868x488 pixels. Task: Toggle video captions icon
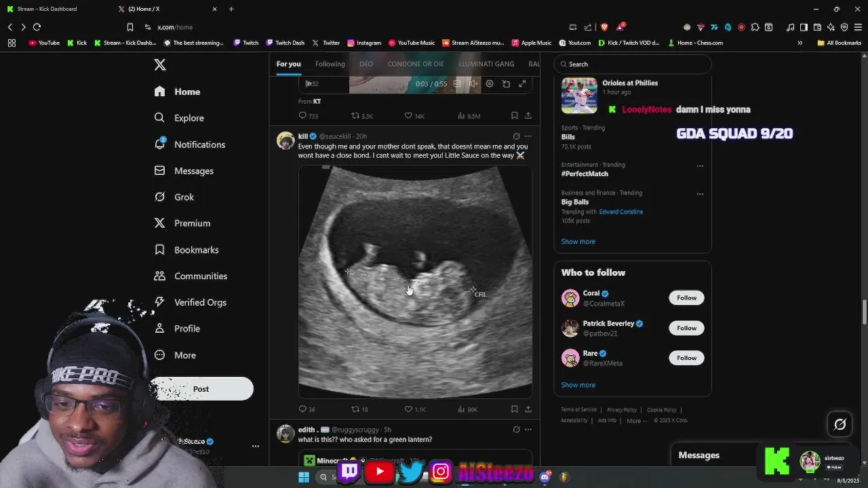pos(457,84)
